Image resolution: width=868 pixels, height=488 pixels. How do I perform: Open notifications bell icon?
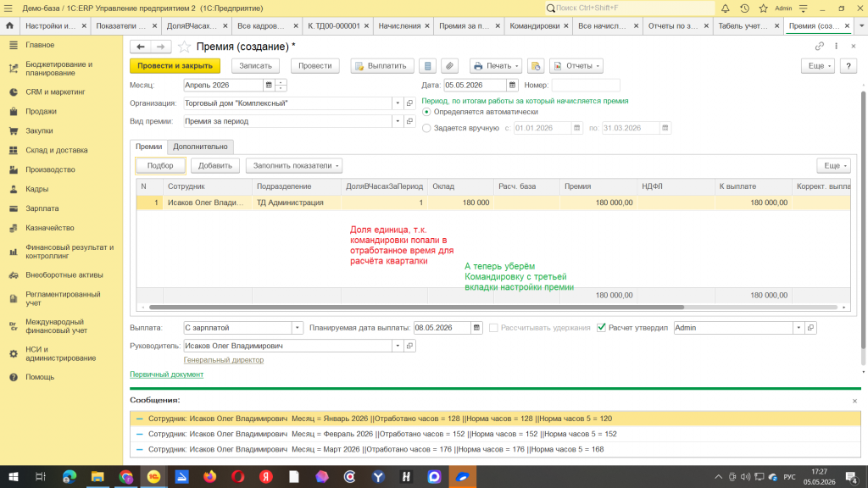pyautogui.click(x=726, y=8)
